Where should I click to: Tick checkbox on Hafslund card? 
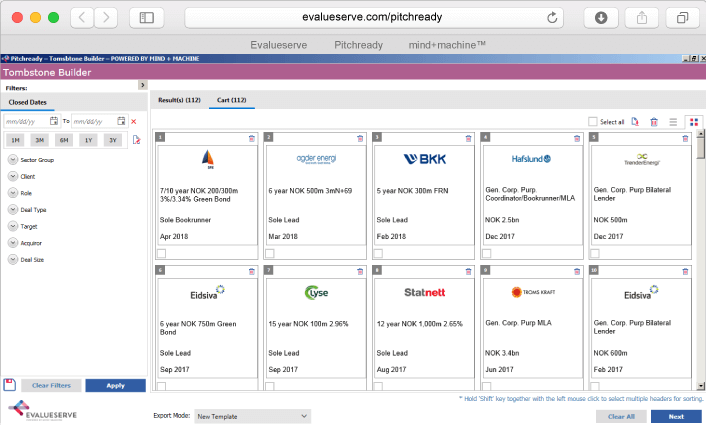[x=487, y=253]
